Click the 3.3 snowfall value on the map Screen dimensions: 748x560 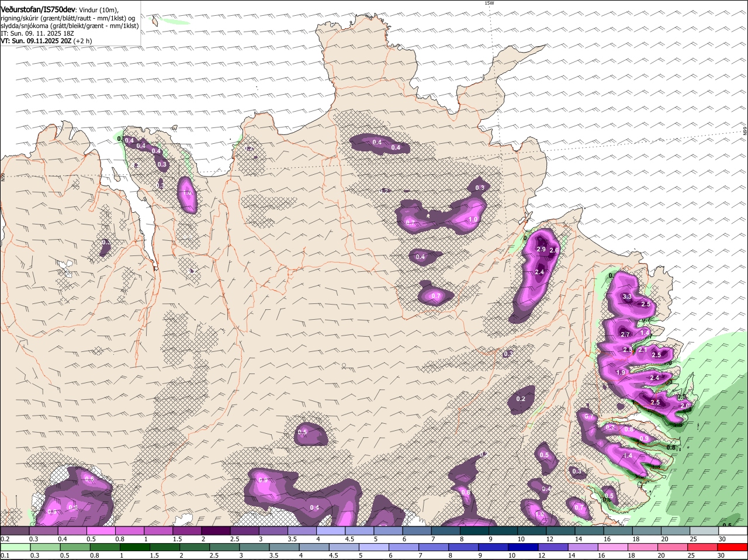pos(627,297)
